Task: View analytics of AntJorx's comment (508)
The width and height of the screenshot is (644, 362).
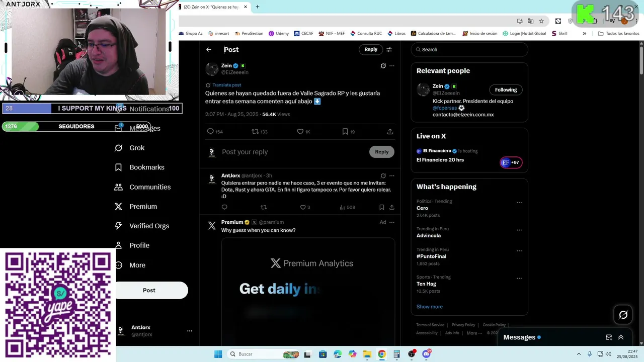Action: pos(347,207)
